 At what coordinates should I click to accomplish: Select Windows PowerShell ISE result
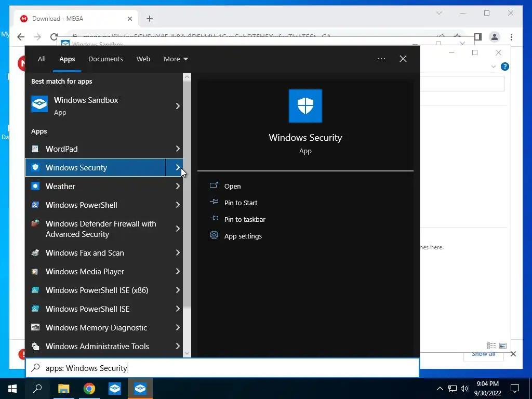[96, 309]
